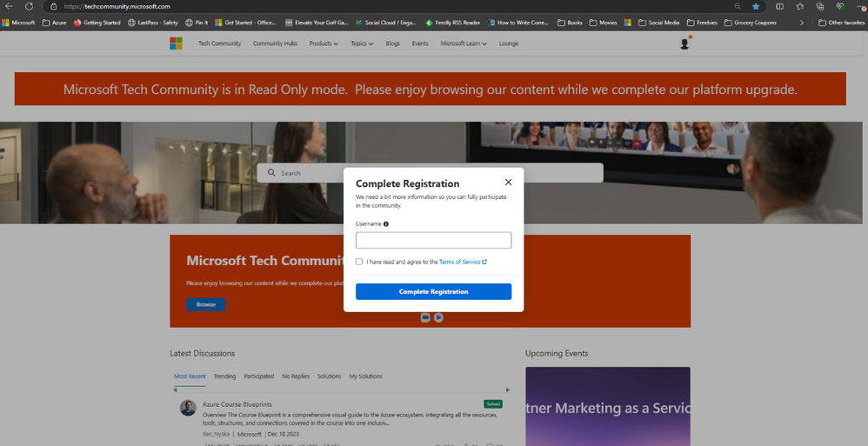868x446 pixels.
Task: Open the Getting Started bookmark
Action: tap(97, 23)
